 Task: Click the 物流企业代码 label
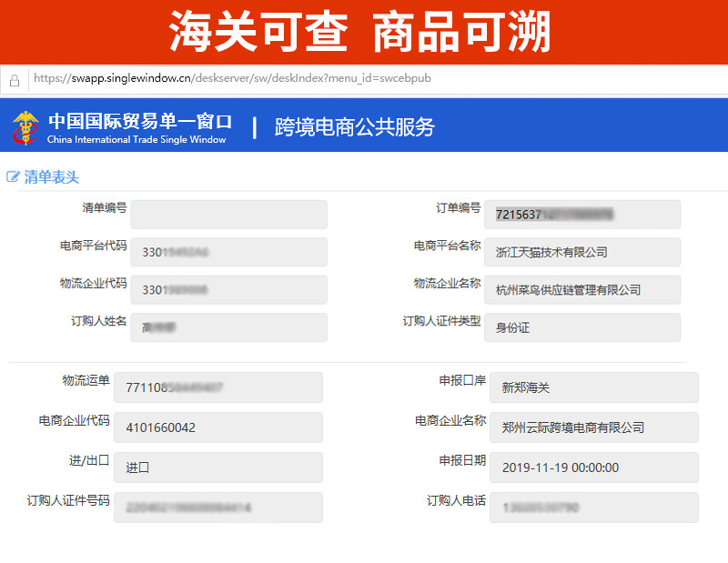(94, 283)
